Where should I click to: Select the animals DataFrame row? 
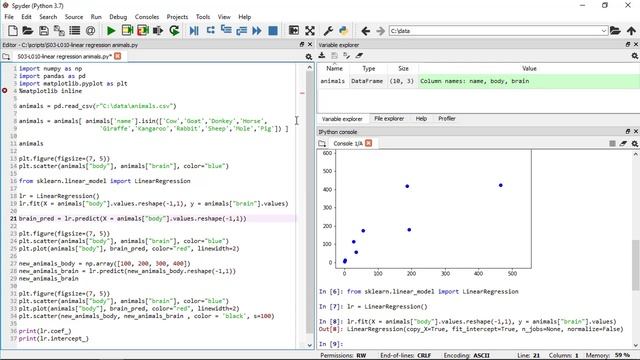coord(478,81)
